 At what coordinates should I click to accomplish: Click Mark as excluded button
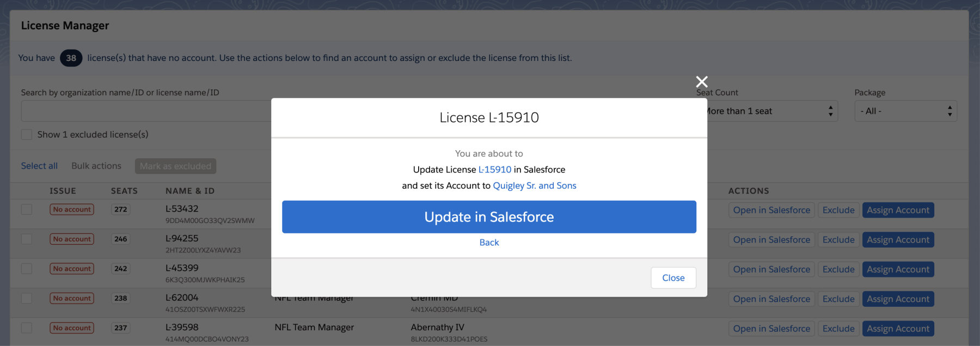pyautogui.click(x=175, y=166)
